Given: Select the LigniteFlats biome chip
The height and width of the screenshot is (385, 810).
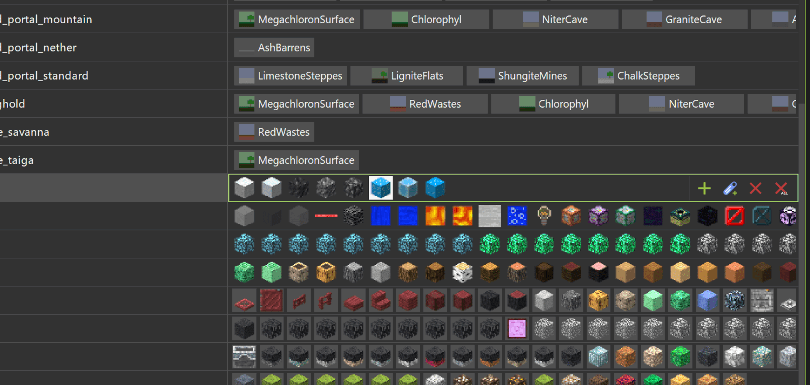Looking at the screenshot, I should click(407, 76).
